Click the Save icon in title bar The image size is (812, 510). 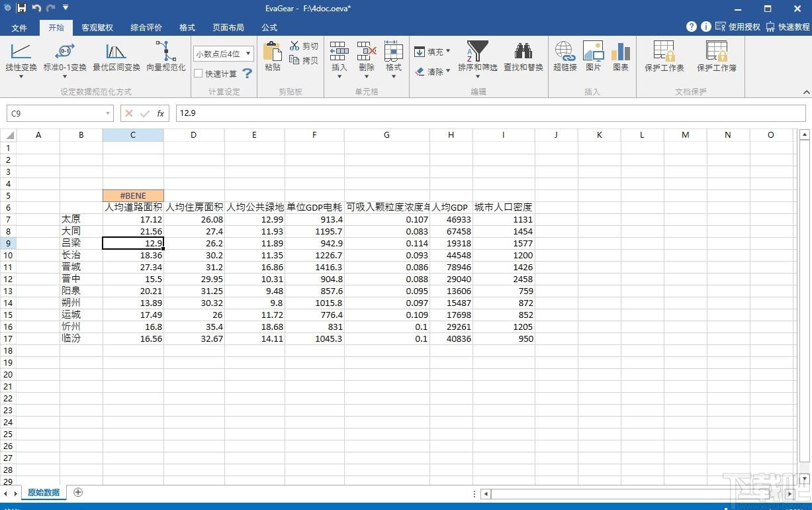(x=22, y=9)
